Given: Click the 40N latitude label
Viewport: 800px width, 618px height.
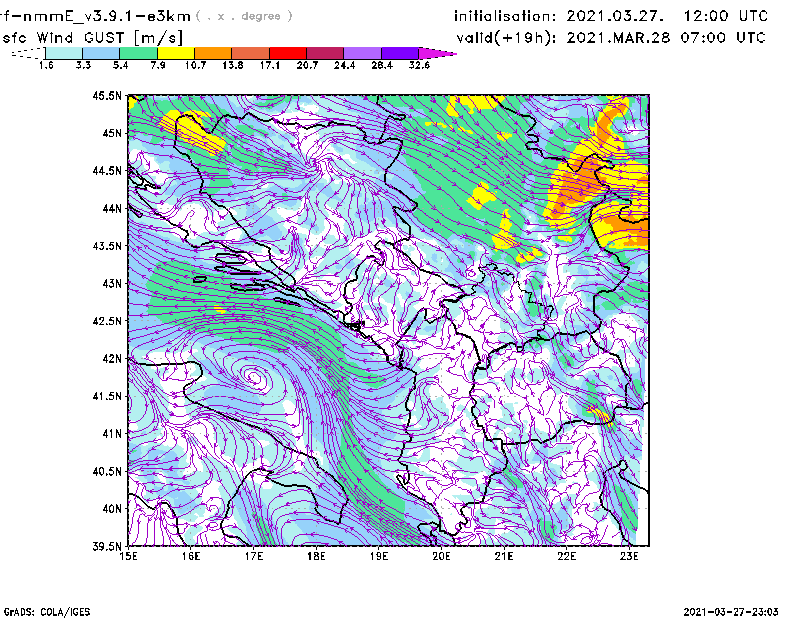Looking at the screenshot, I should click(x=112, y=508).
